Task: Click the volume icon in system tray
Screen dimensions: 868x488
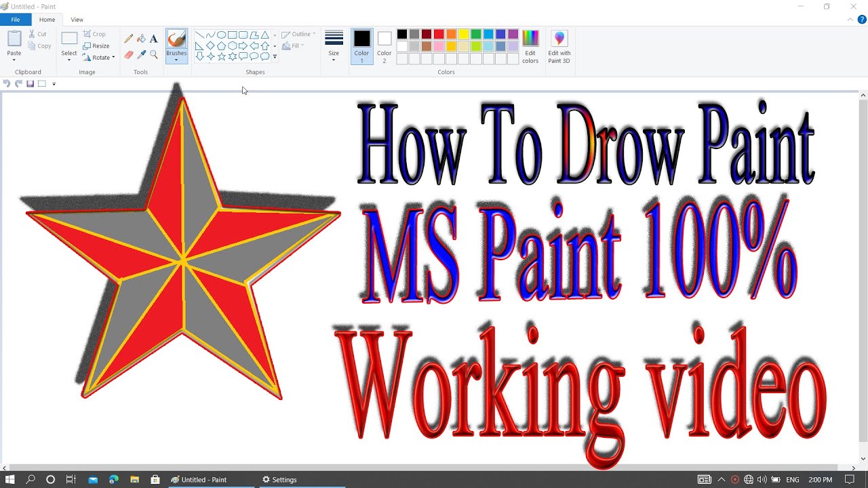Action: click(x=762, y=479)
